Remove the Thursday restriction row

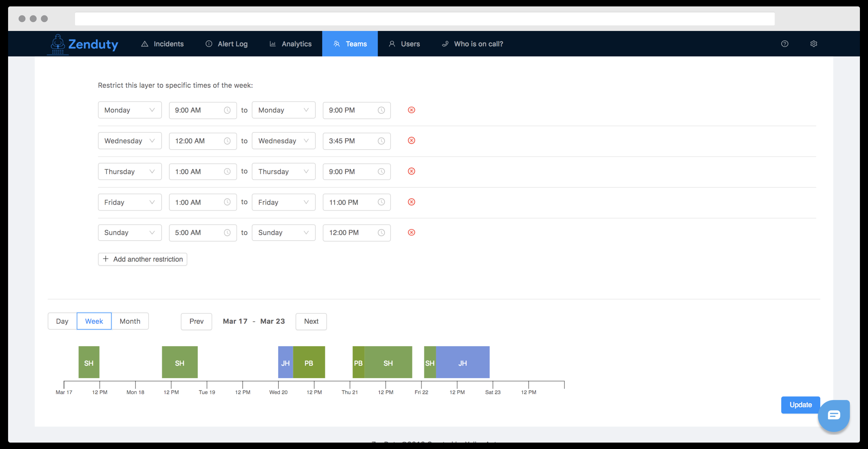[411, 172]
